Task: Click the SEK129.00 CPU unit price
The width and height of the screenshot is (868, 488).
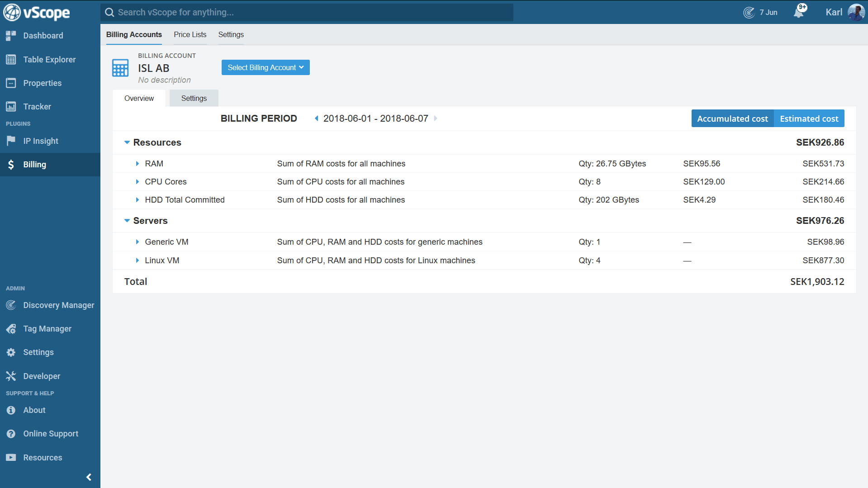Action: pyautogui.click(x=704, y=182)
